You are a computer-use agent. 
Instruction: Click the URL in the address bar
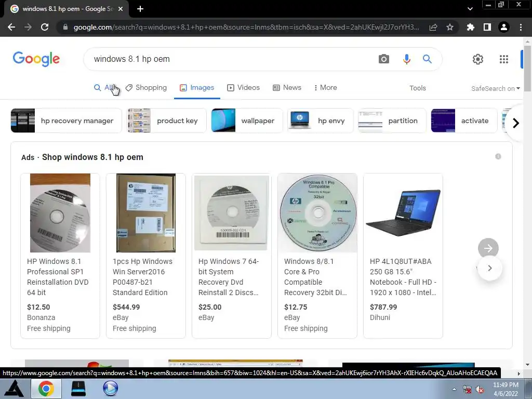tap(246, 27)
